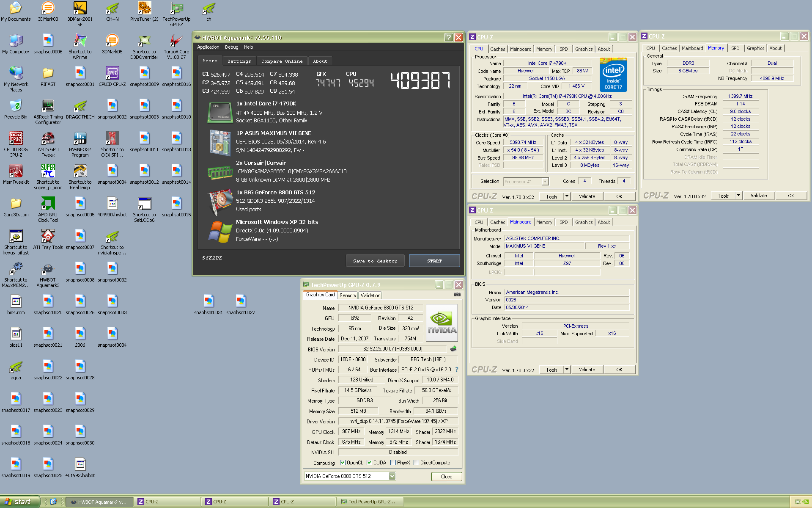Toggle the DirectCompute checkbox in GPU-Z
The image size is (812, 508).
[416, 463]
